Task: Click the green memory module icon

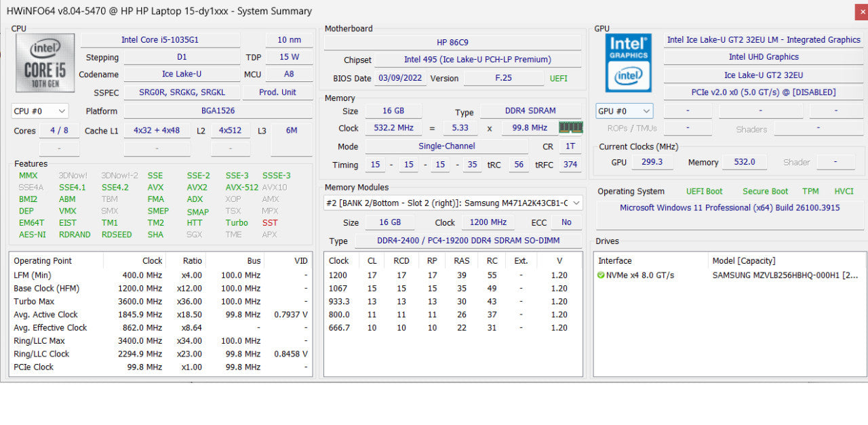Action: coord(571,127)
